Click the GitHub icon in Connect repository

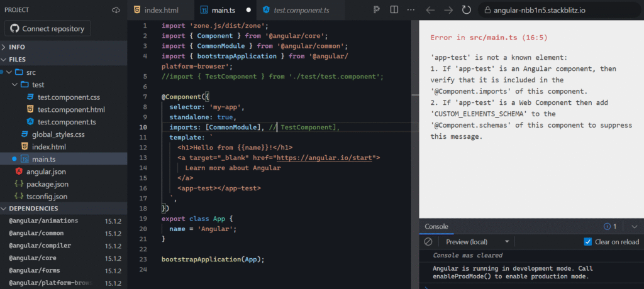(x=14, y=29)
